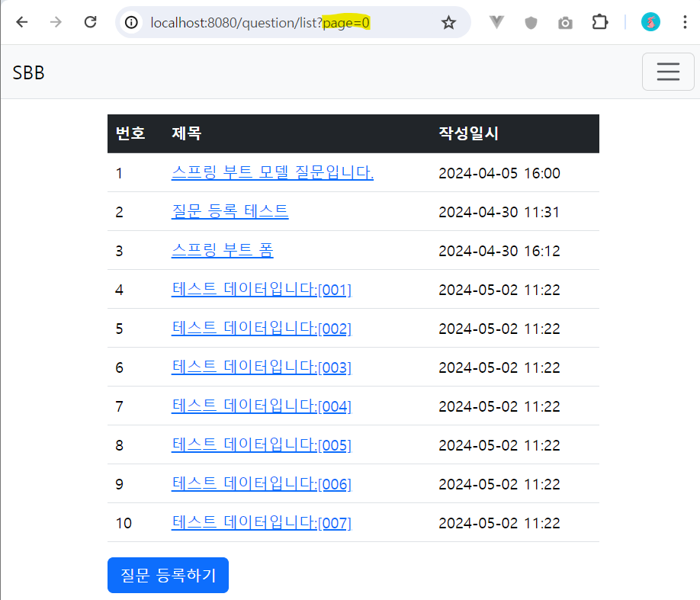Open 테스트 데이터입니다:[001] question
Screen dimensions: 700x600
coord(262,289)
